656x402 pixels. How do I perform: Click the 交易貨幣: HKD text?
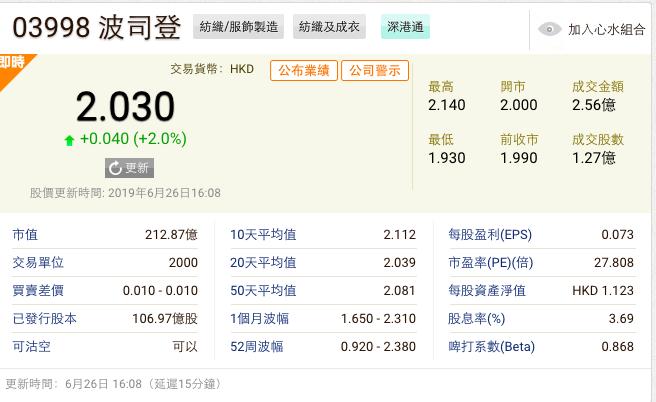point(212,69)
